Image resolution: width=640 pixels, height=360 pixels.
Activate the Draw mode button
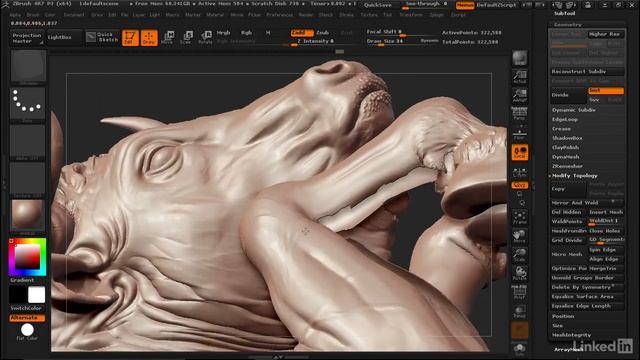pyautogui.click(x=149, y=38)
